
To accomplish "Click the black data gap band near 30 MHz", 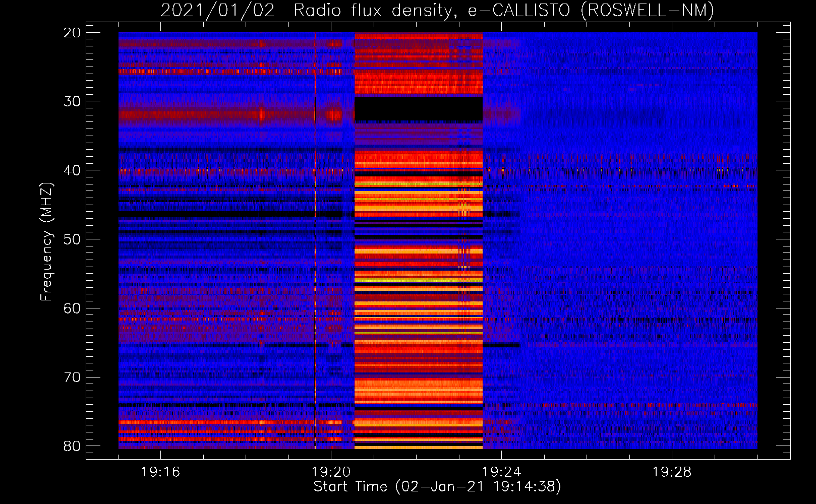I will click(419, 109).
